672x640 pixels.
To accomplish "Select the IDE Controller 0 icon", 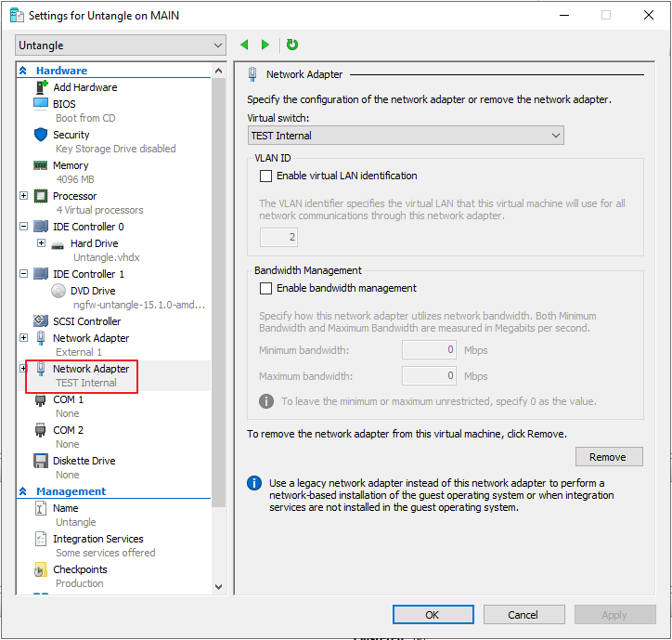I will pyautogui.click(x=41, y=227).
